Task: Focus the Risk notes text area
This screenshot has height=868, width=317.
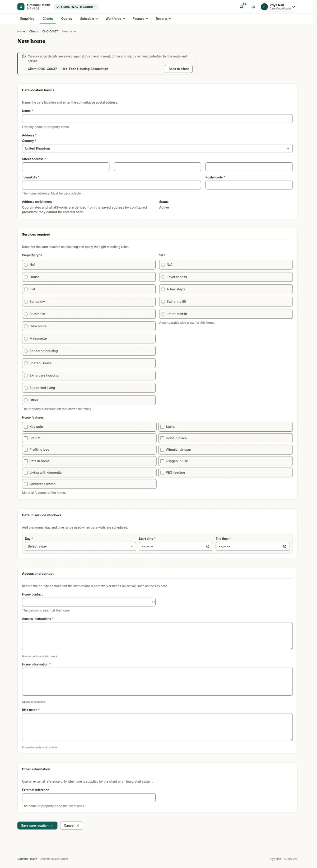Action: pos(157,727)
